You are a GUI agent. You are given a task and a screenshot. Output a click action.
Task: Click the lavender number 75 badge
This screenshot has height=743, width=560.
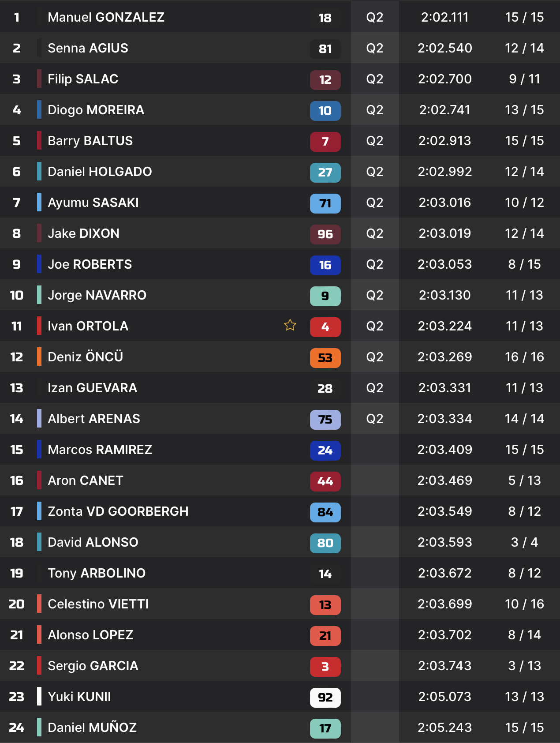tap(325, 420)
